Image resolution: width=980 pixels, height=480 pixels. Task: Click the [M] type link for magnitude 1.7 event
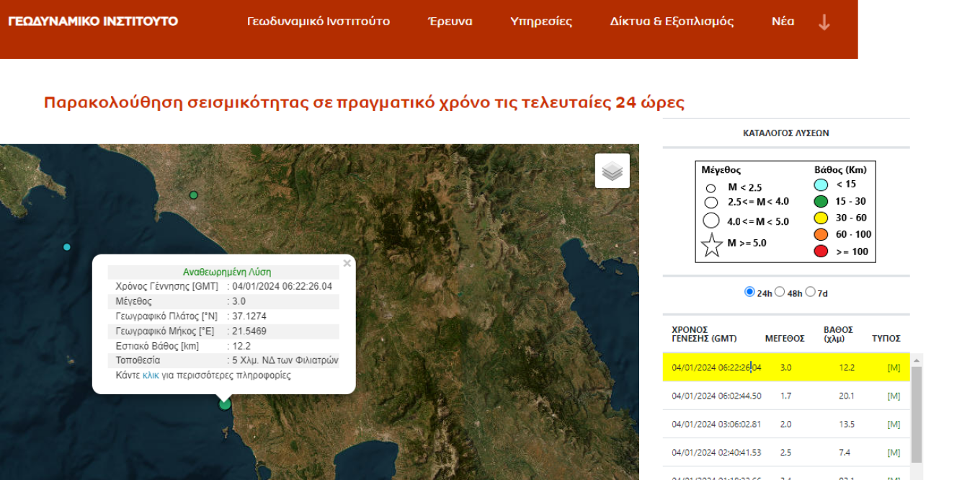click(894, 396)
